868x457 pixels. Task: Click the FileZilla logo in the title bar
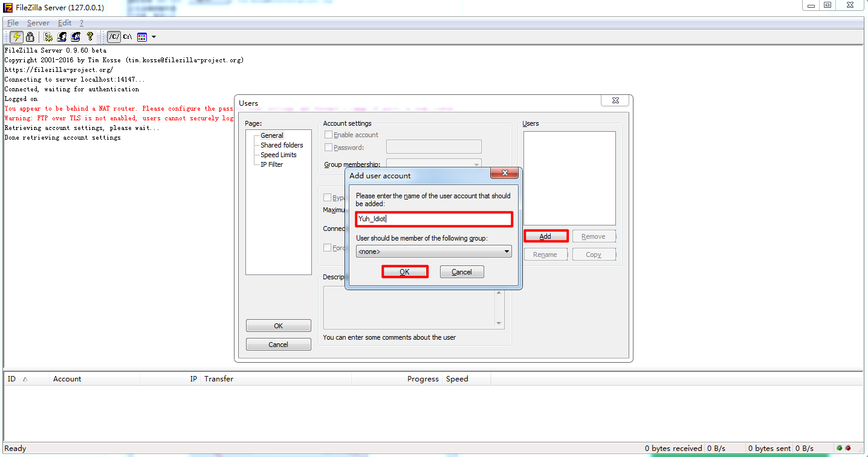click(8, 8)
